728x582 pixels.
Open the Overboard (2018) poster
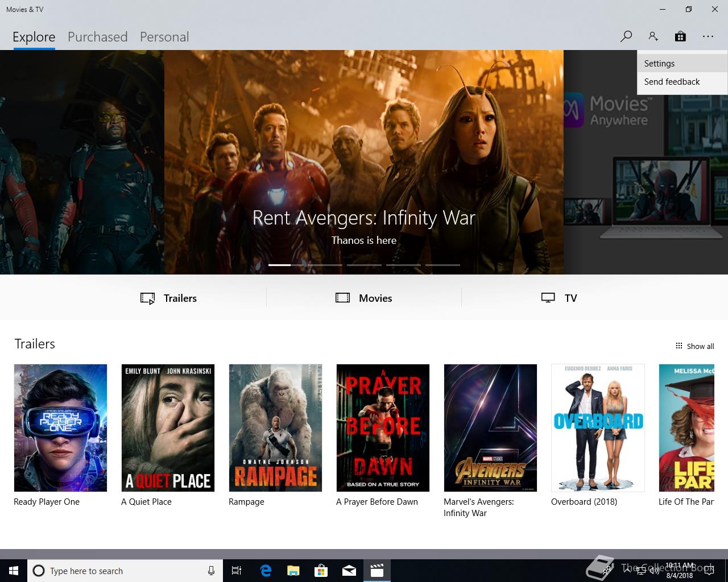[598, 428]
